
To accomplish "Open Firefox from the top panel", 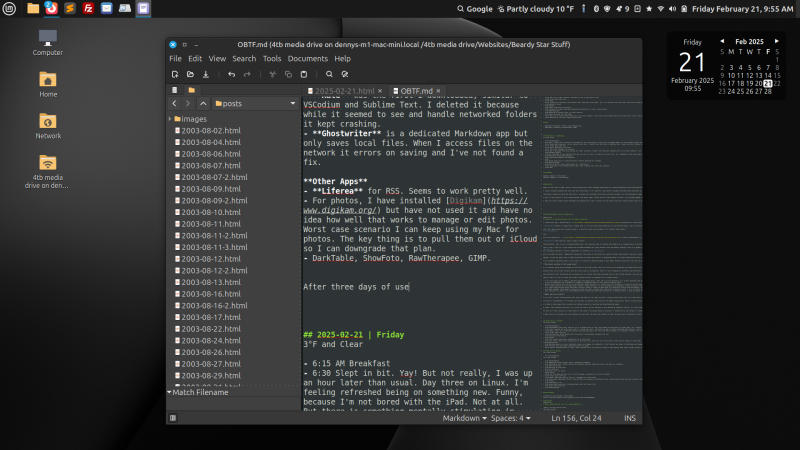I will pos(51,8).
